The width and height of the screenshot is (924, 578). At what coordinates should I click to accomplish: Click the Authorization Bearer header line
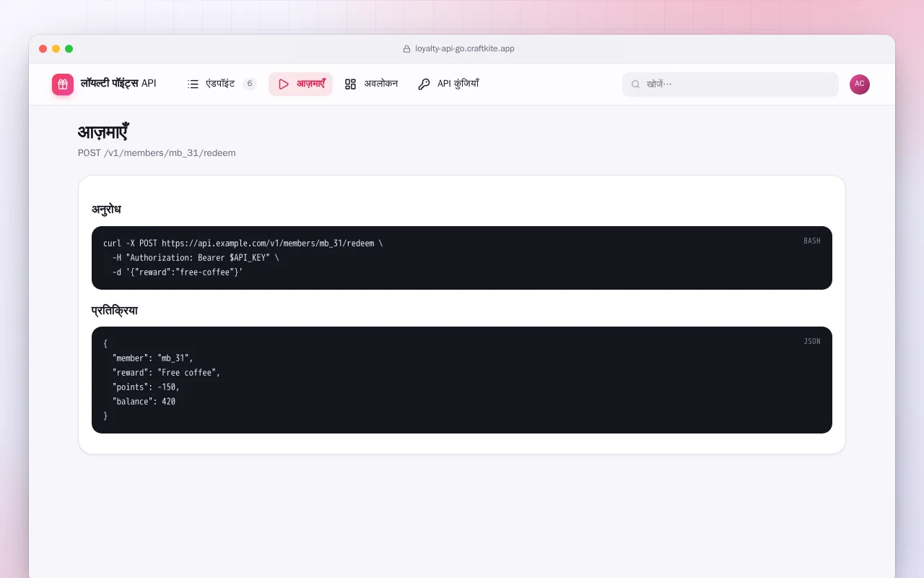[x=196, y=258]
